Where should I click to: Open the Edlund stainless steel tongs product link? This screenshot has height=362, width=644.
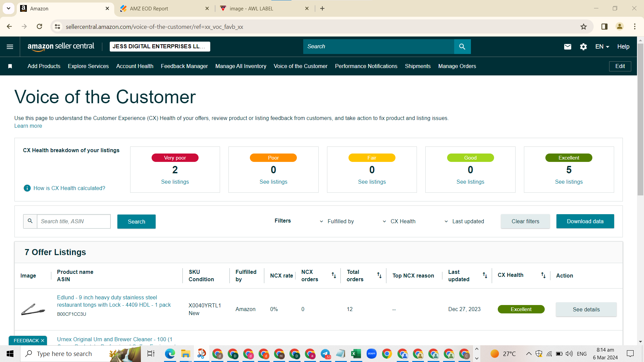coord(114,301)
